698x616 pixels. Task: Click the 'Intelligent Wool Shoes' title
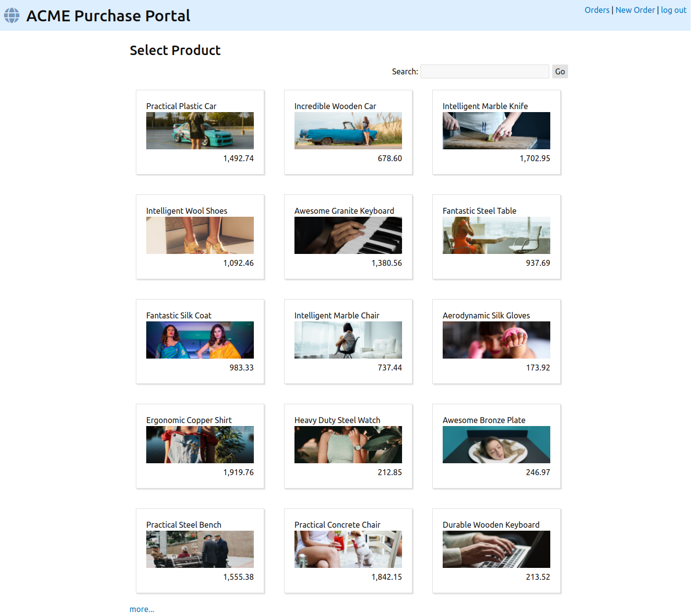[186, 211]
